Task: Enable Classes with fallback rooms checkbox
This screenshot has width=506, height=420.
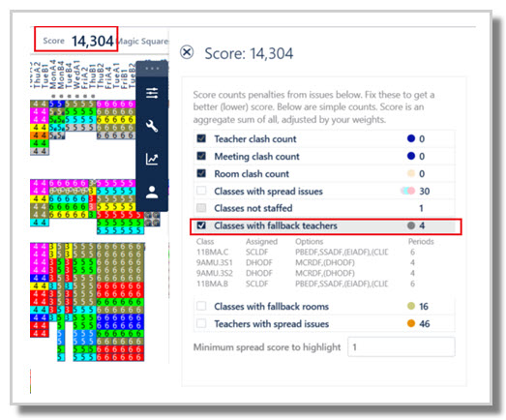Action: click(201, 306)
